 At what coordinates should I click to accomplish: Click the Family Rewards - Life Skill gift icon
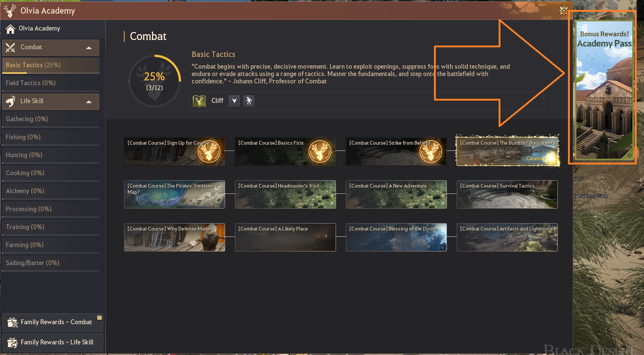pyautogui.click(x=12, y=342)
